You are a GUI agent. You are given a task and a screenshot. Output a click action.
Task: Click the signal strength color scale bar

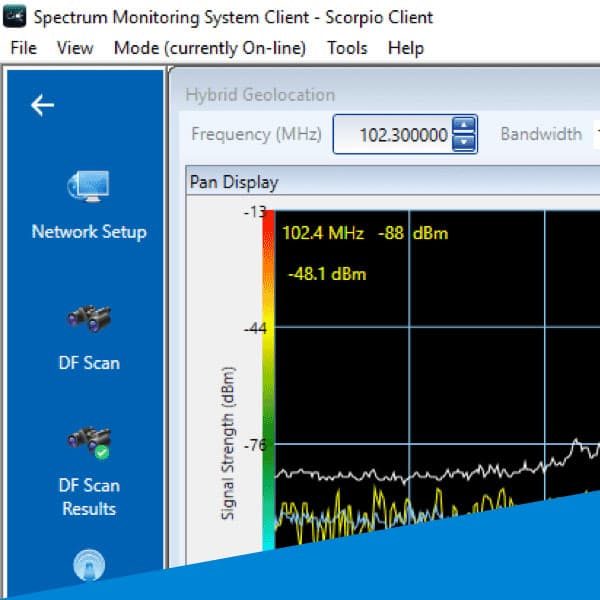click(x=269, y=380)
